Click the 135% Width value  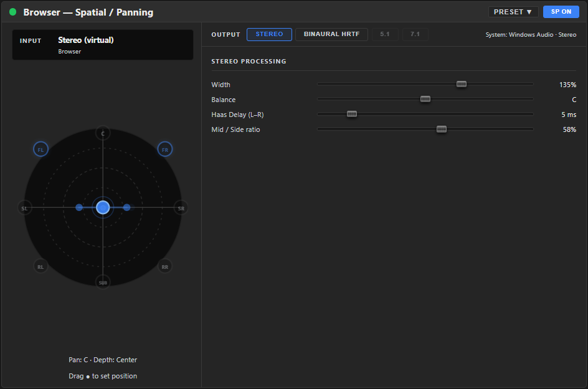[x=567, y=85]
